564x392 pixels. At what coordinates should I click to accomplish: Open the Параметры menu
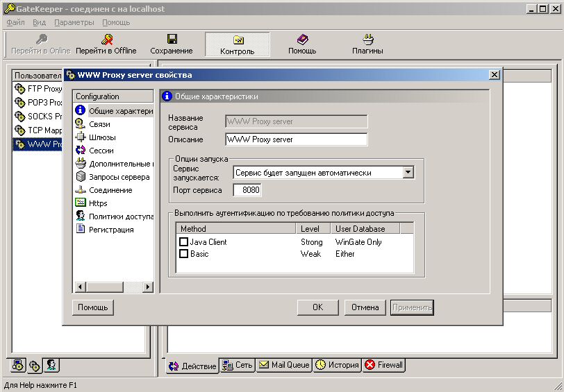point(74,22)
